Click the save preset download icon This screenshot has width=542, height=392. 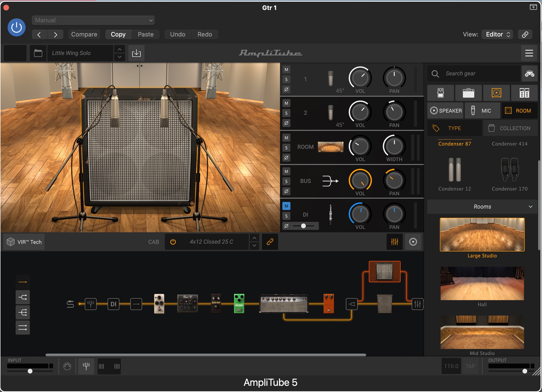[x=136, y=53]
